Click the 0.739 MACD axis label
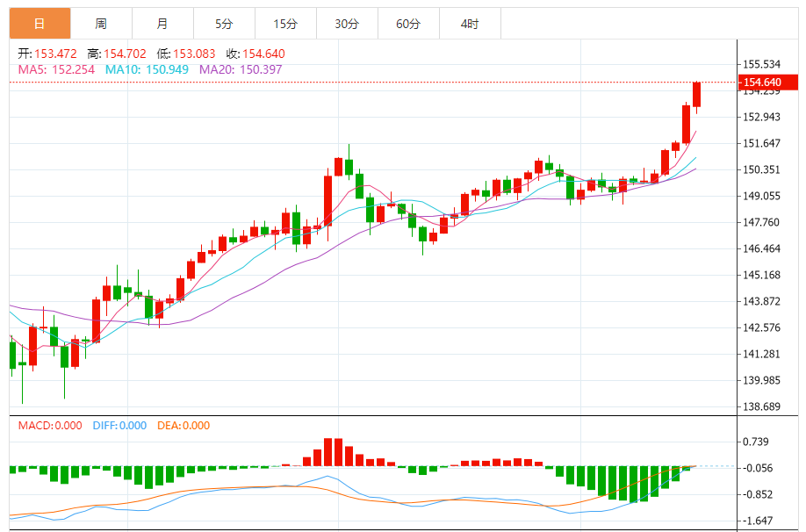806x532 pixels. coord(756,442)
